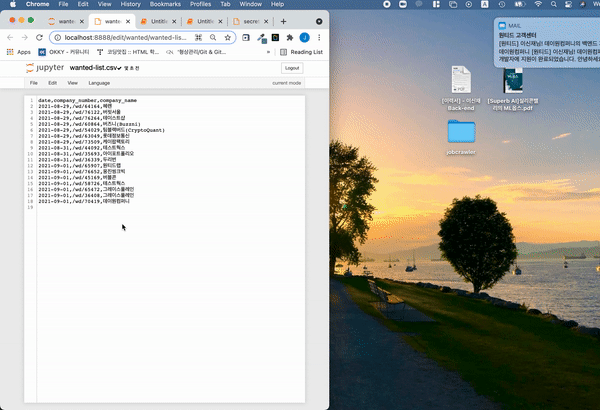Click the current mode label
This screenshot has height=410, width=600.
[287, 83]
